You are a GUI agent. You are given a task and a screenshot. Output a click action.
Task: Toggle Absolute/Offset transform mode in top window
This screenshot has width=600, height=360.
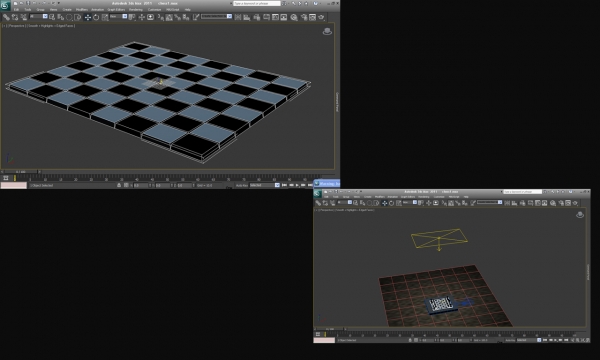coord(126,185)
